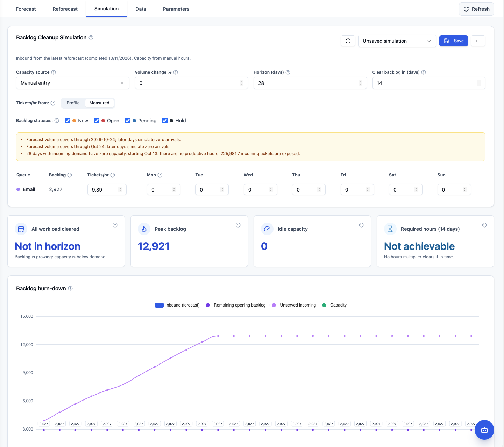The image size is (504, 447).
Task: Select Measured as the Tickets/hr source
Action: pos(99,103)
